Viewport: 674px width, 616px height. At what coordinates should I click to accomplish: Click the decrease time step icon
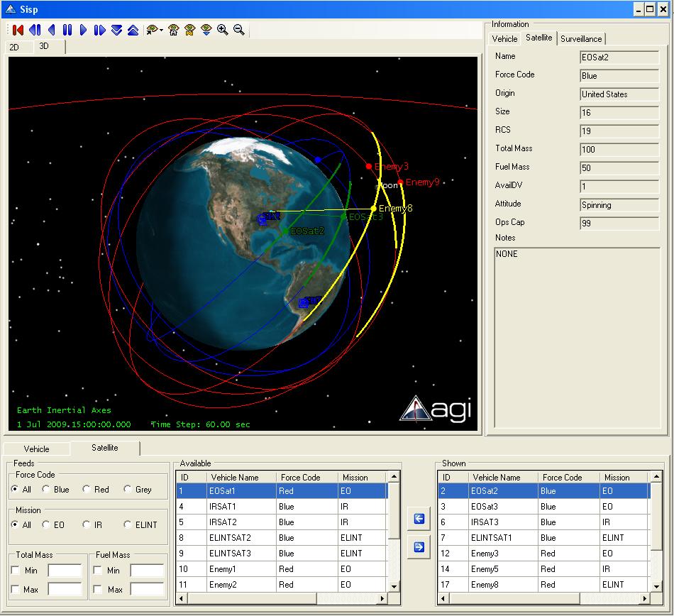pos(116,30)
